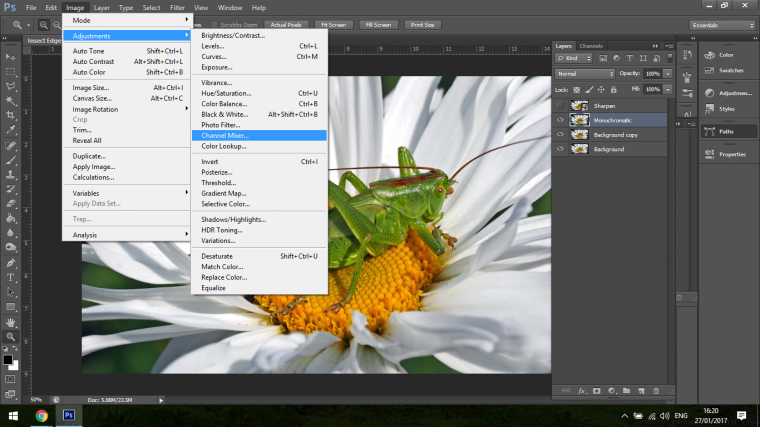
Task: Toggle pixel layer filter in Layers panel
Action: (x=603, y=58)
